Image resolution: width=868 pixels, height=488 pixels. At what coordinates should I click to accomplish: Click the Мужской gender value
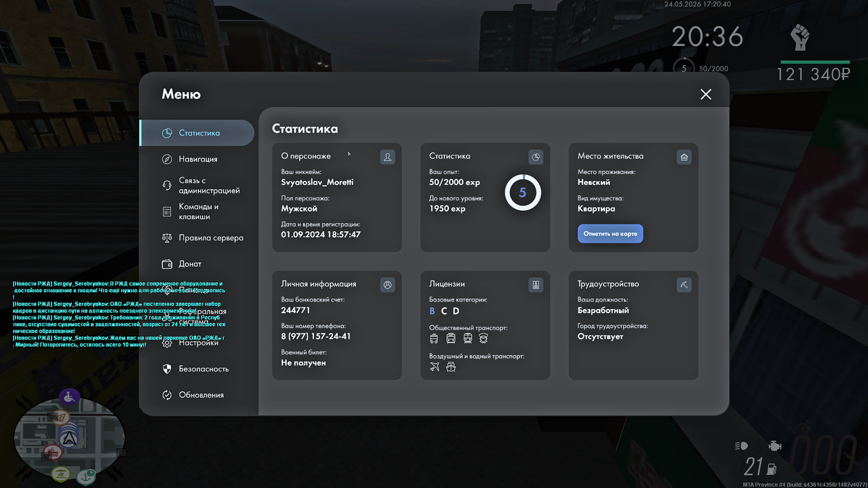299,209
